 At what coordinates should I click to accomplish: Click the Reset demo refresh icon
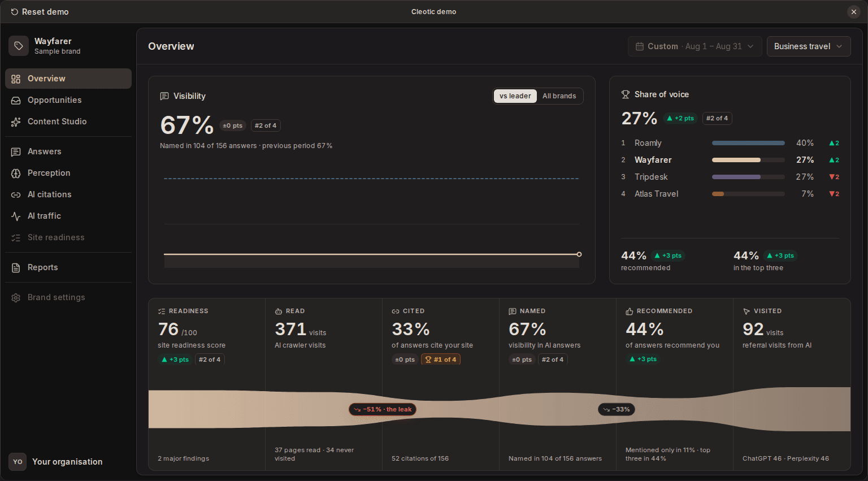(15, 12)
